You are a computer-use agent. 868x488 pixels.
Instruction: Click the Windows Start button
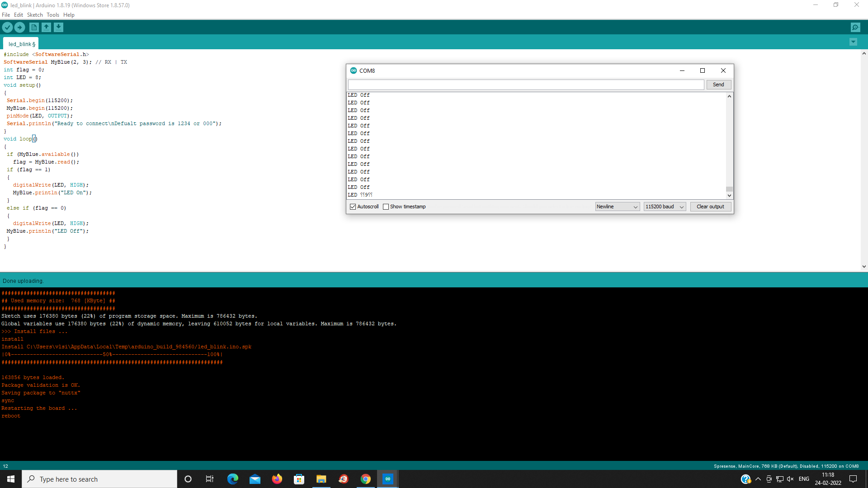[x=11, y=479]
